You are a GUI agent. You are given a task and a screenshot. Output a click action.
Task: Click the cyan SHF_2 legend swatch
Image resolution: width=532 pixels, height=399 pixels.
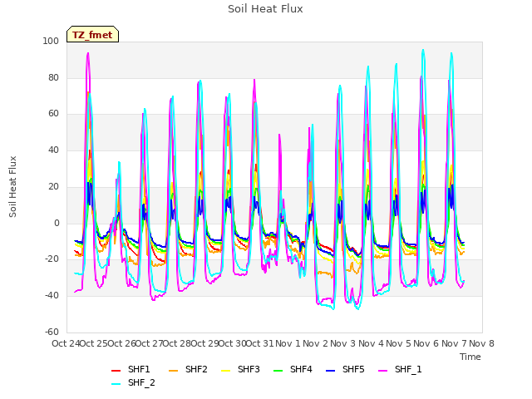(116, 384)
